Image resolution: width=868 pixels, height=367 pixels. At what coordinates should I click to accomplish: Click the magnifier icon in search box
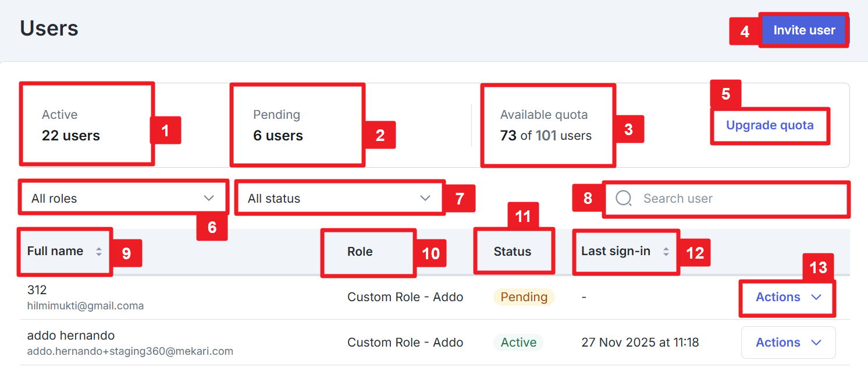point(624,199)
